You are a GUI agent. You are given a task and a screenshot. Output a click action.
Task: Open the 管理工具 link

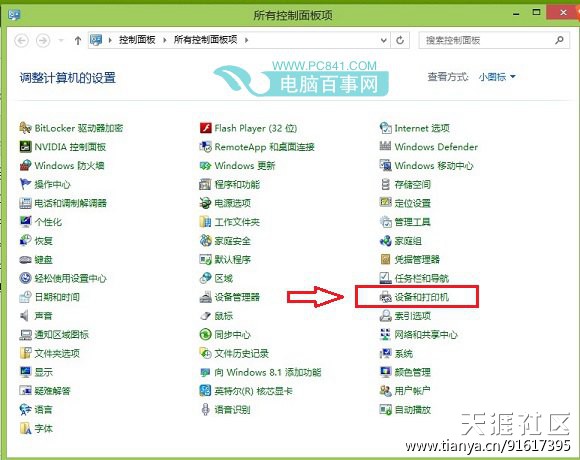[x=413, y=221]
